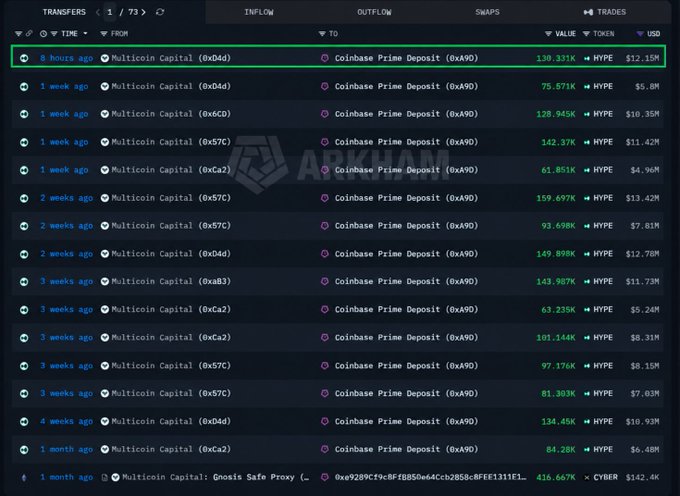
Task: Select the TRANSFERS tab
Action: click(64, 12)
